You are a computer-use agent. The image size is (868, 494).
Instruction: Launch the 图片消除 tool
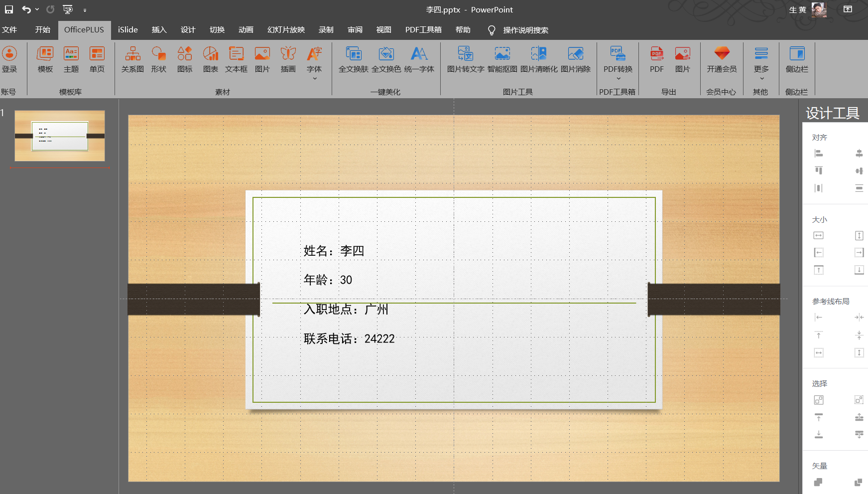(576, 60)
